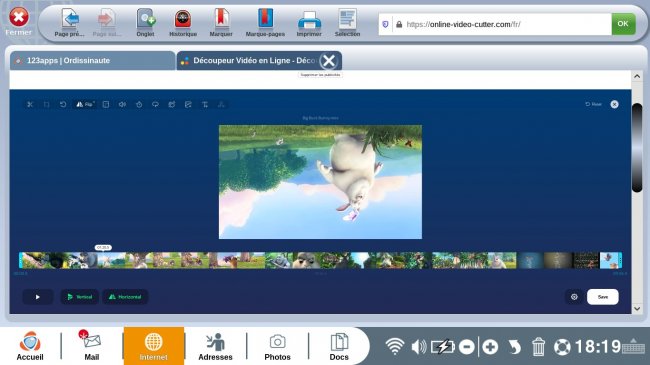Select the scissors trim tool
The width and height of the screenshot is (650, 365).
(30, 105)
